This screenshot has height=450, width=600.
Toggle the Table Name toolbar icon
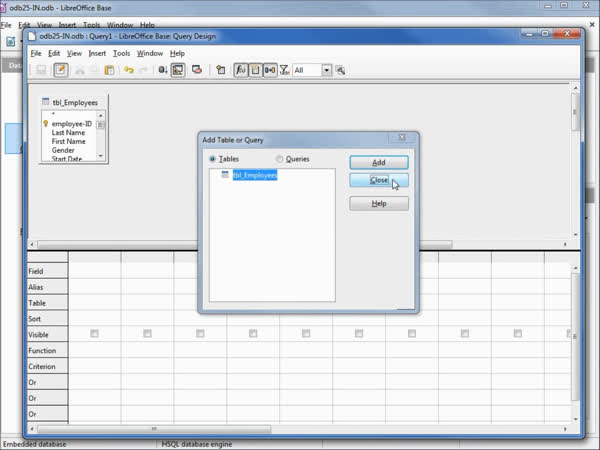click(x=255, y=70)
